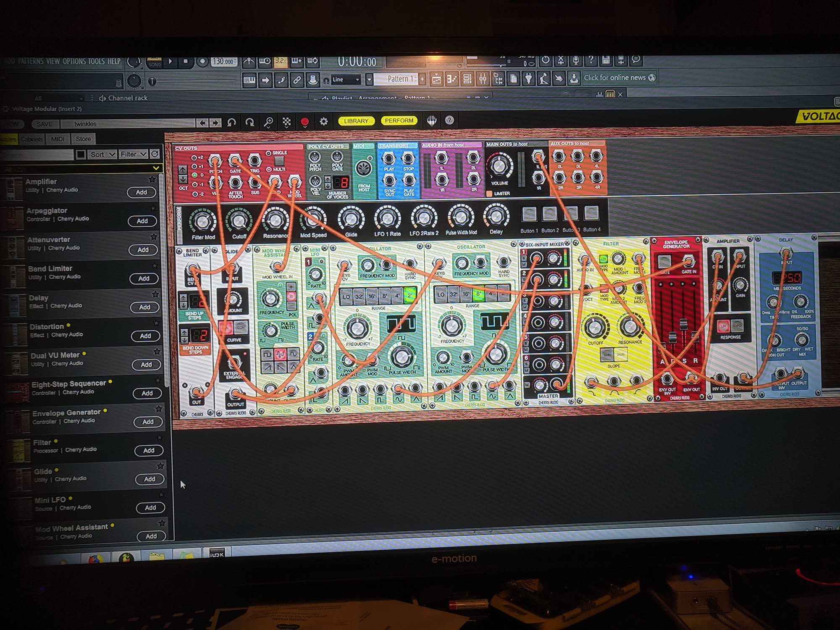Stop playback in the FL Studio transport

pos(186,62)
